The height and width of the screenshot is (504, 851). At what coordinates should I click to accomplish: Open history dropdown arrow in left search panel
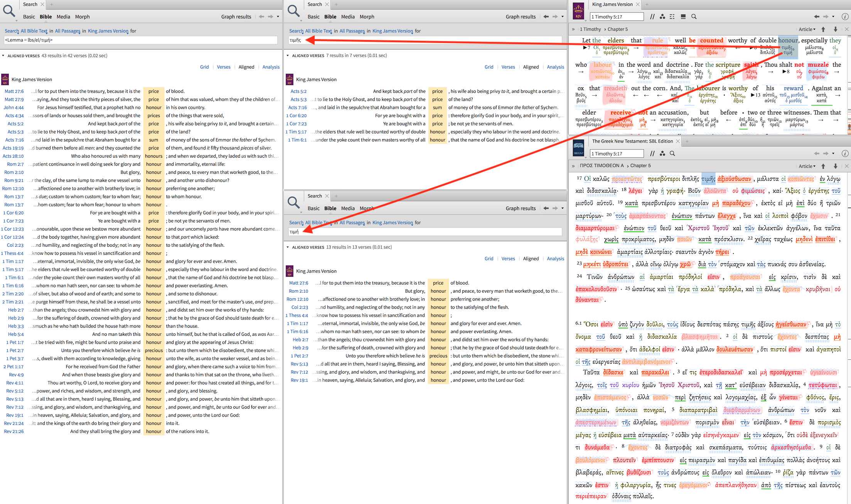point(278,17)
